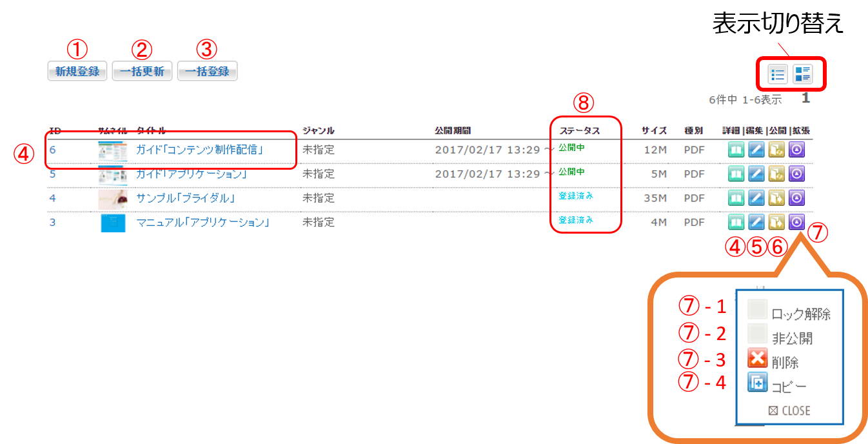Image resolution: width=868 pixels, height=444 pixels.
Task: Expand the extension menu for ID 6 row
Action: pyautogui.click(x=797, y=150)
